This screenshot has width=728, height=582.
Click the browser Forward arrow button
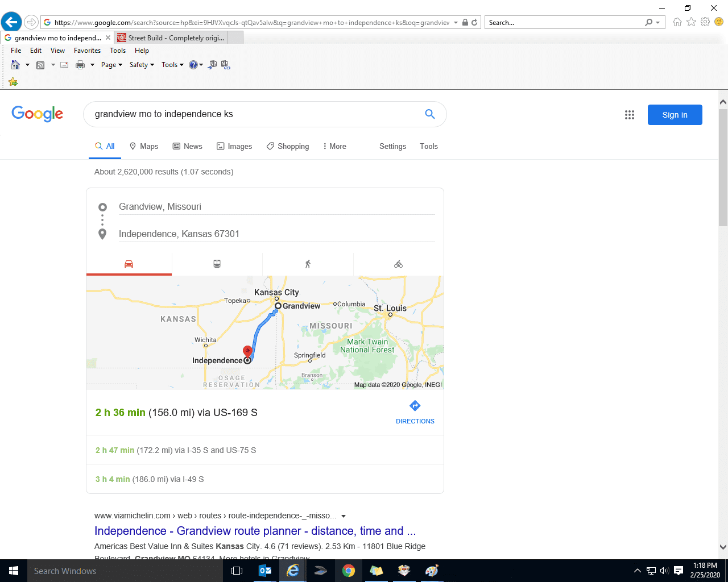pyautogui.click(x=31, y=22)
